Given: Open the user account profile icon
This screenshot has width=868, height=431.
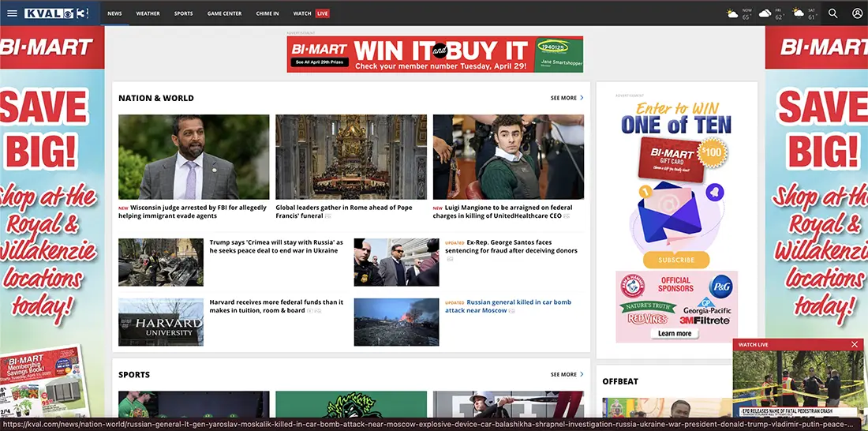Looking at the screenshot, I should [x=857, y=13].
